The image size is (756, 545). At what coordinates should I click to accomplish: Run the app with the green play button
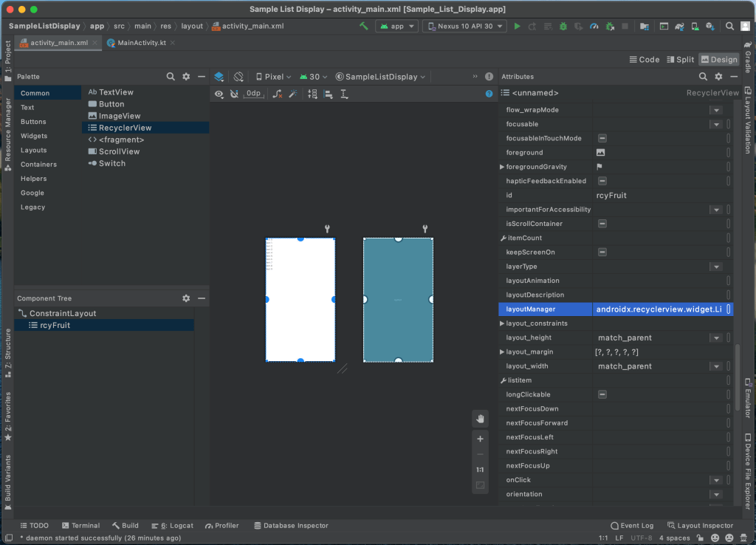[x=517, y=26]
